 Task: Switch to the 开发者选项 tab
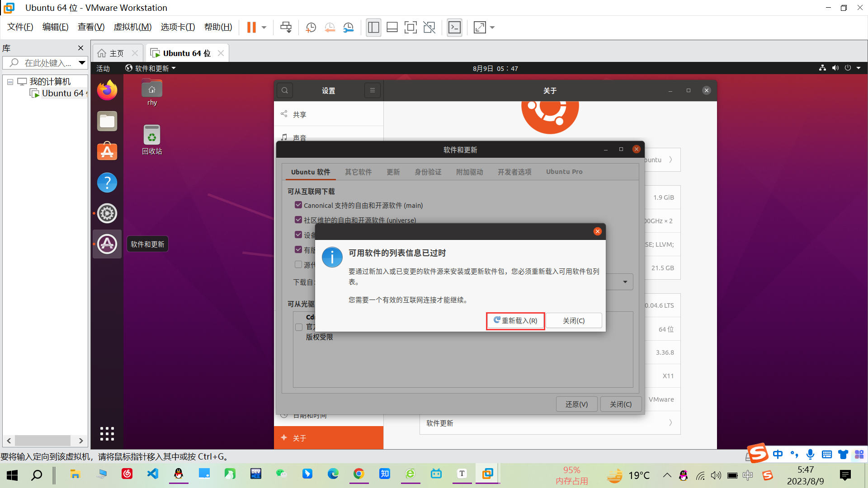pyautogui.click(x=514, y=172)
